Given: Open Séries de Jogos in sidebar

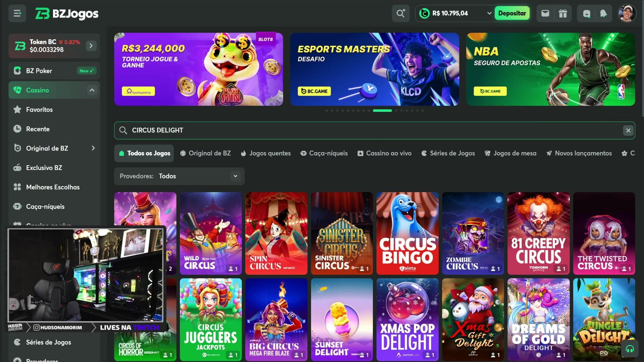Looking at the screenshot, I should (x=54, y=342).
